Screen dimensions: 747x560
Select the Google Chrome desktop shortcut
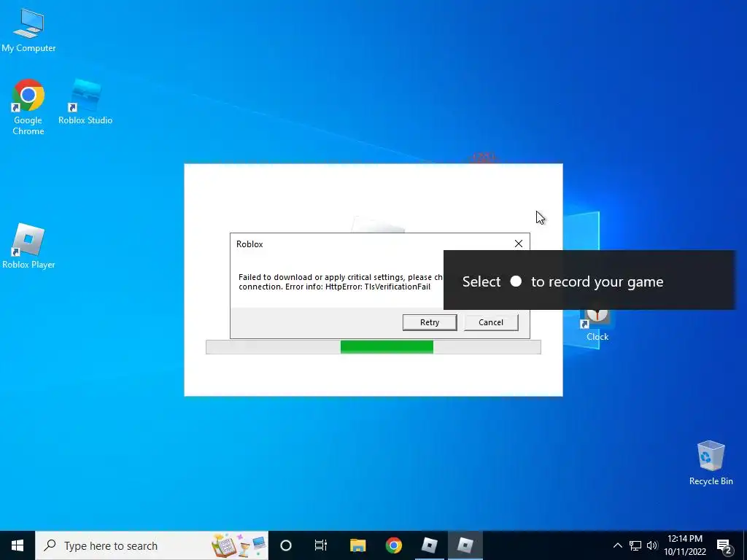[28, 107]
